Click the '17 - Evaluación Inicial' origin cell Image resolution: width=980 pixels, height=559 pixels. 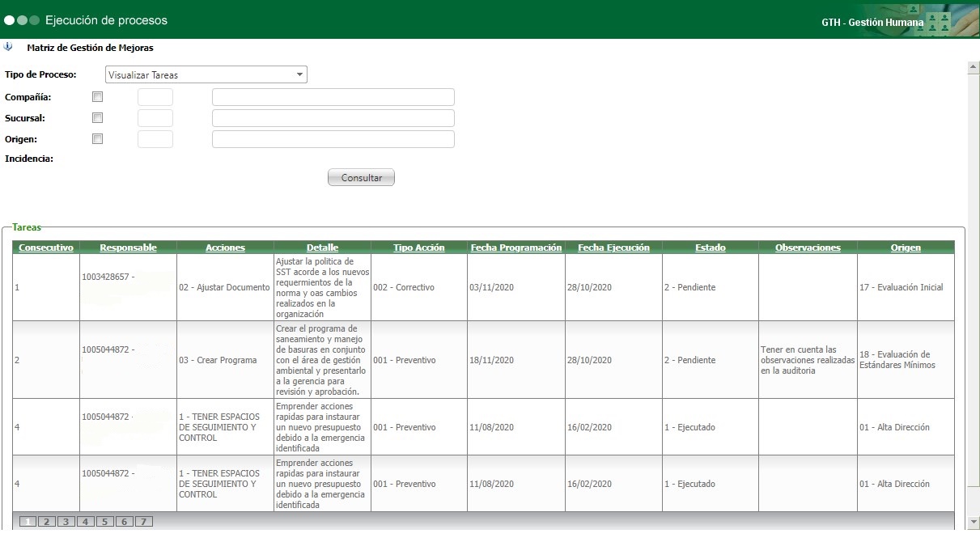(906, 287)
